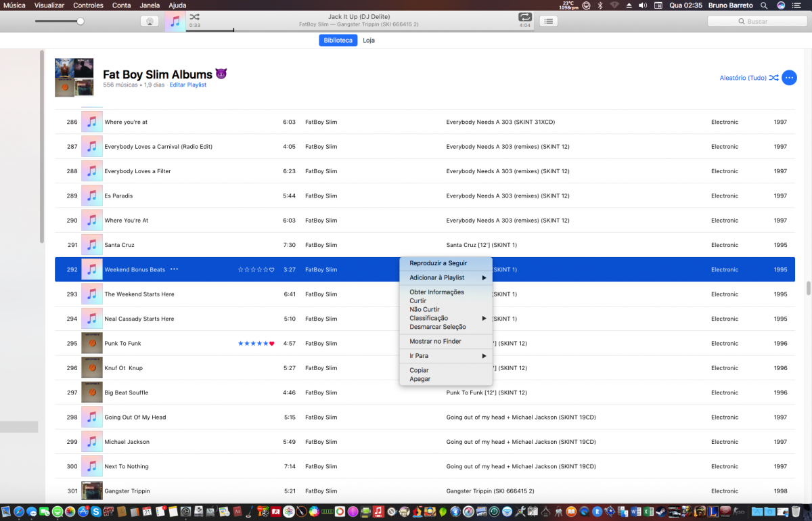Click the Fat Boy Slim Albums playlist artwork
Image resolution: width=812 pixels, height=521 pixels.
(74, 78)
